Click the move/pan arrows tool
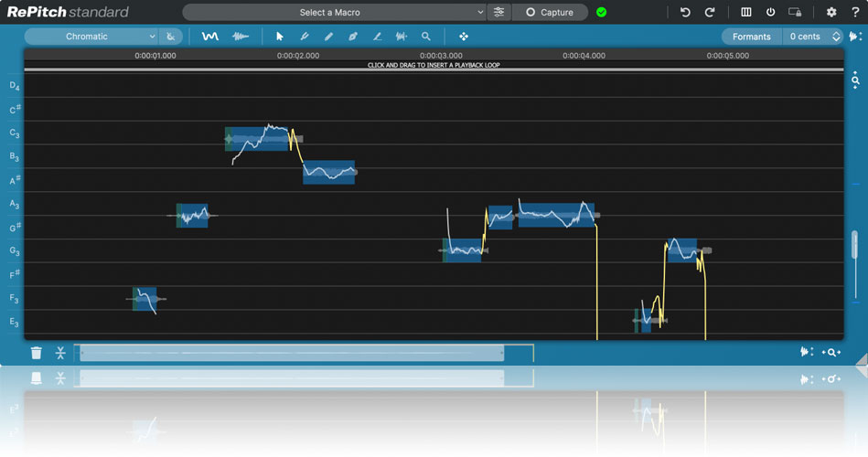The width and height of the screenshot is (868, 457). (x=464, y=37)
